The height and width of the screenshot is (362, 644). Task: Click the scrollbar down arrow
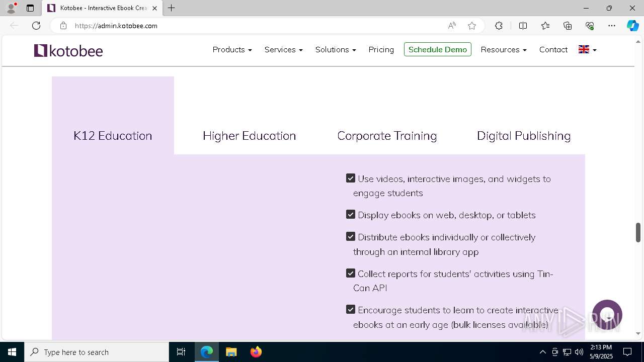tap(638, 333)
